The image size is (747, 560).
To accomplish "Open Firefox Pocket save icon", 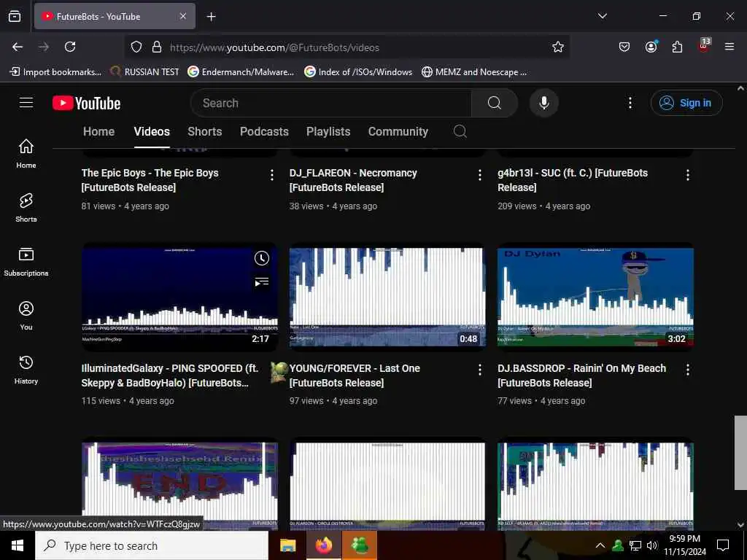I will click(x=624, y=47).
